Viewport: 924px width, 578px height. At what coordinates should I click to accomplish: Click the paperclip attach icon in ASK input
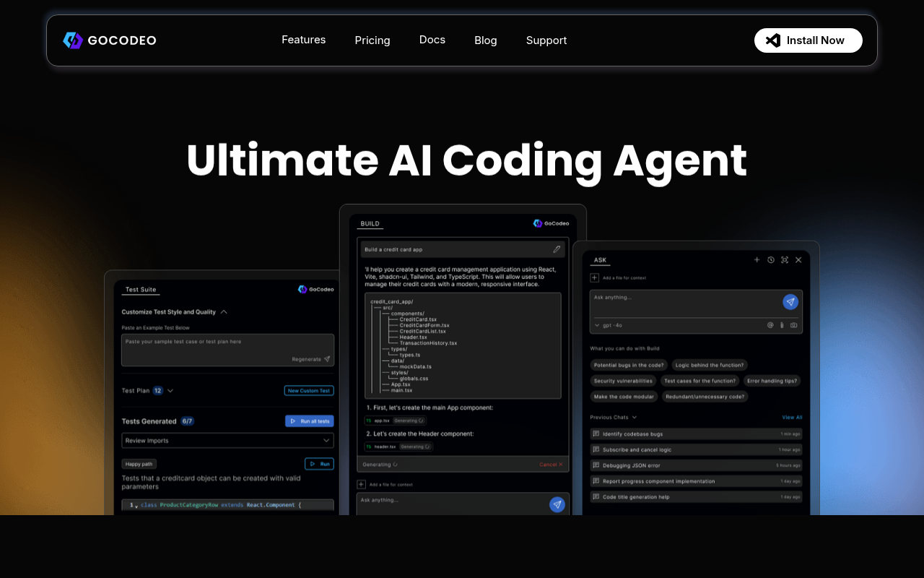(782, 325)
